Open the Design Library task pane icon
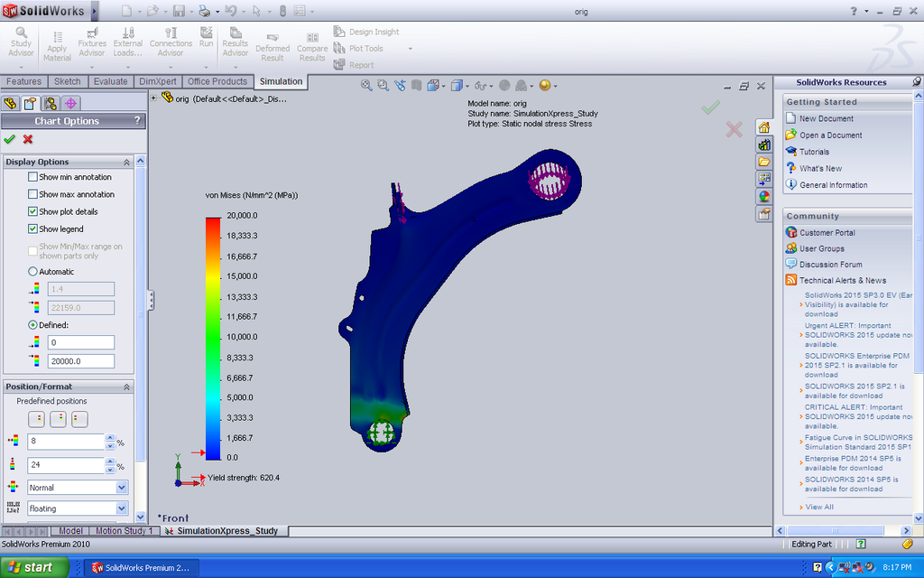 click(x=763, y=144)
